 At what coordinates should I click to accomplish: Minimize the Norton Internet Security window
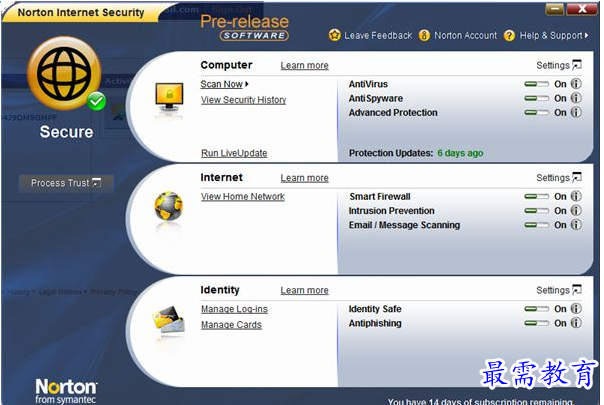pyautogui.click(x=554, y=9)
